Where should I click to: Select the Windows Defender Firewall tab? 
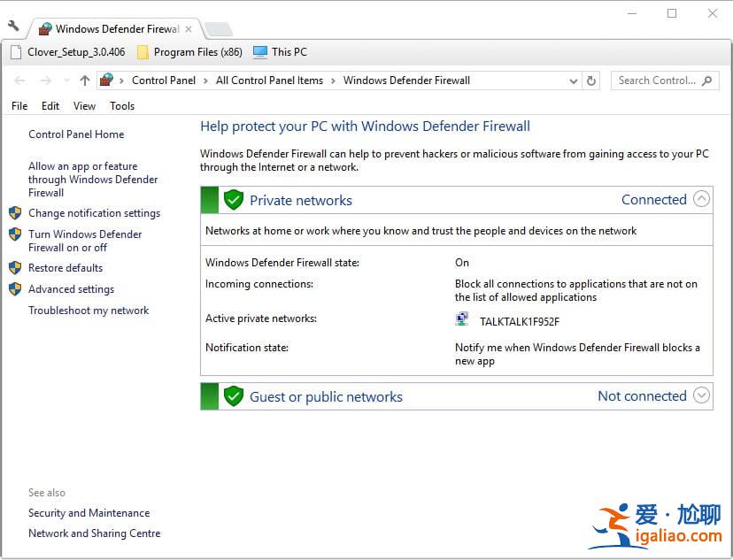pos(115,27)
